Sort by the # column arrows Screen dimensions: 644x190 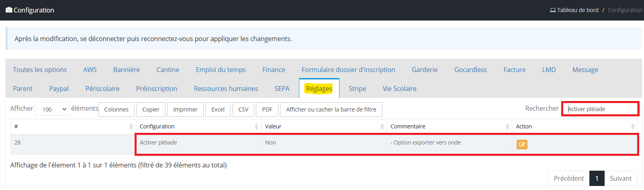131,126
